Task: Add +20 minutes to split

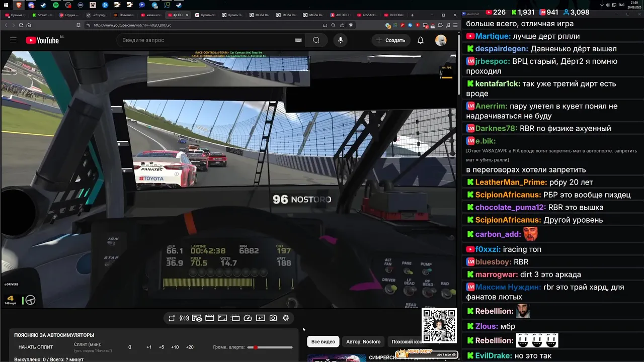Action: 190,347
